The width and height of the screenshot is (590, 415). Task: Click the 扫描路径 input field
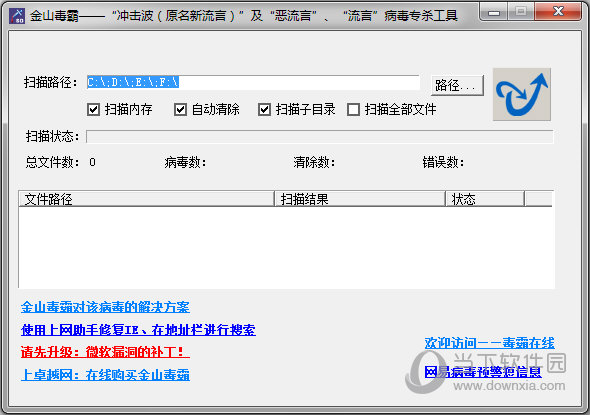(253, 82)
